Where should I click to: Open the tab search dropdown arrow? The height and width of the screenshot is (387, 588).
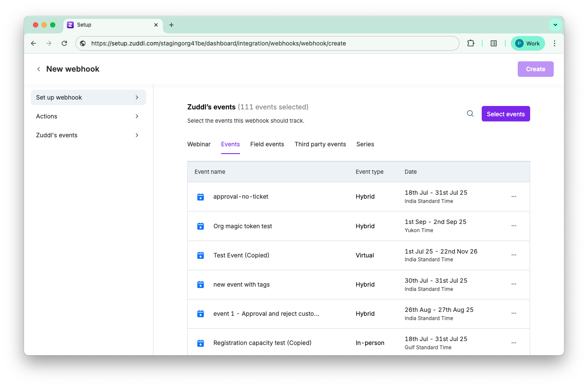(555, 25)
